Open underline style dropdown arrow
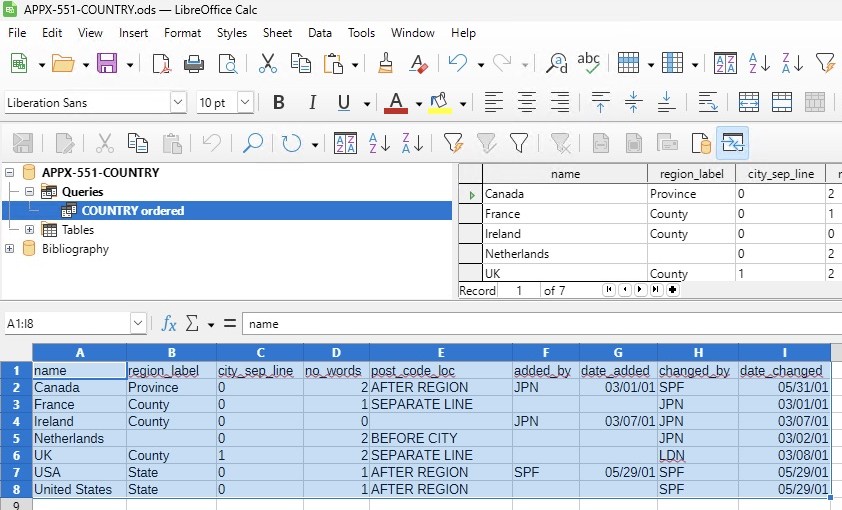This screenshot has width=842, height=510. (367, 103)
